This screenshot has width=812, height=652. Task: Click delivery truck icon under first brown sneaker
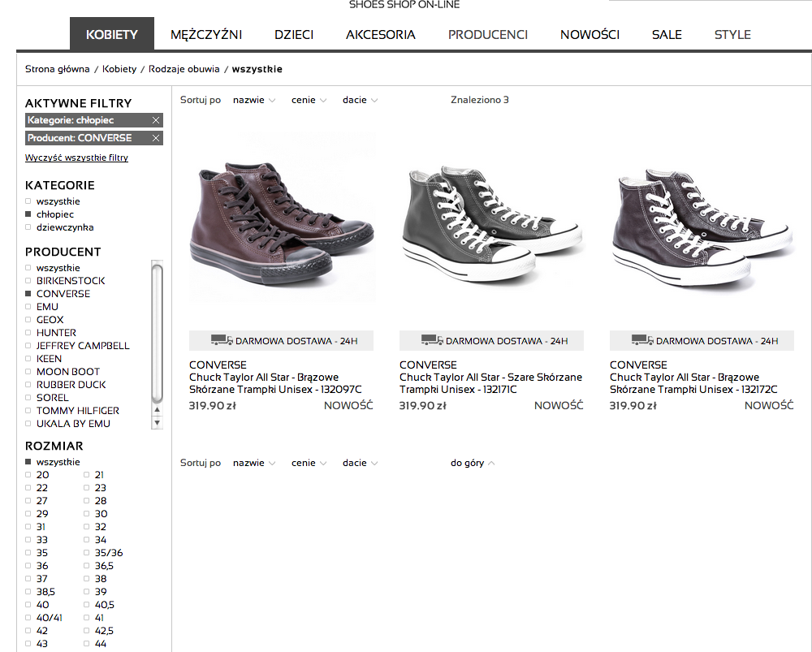[x=222, y=341]
